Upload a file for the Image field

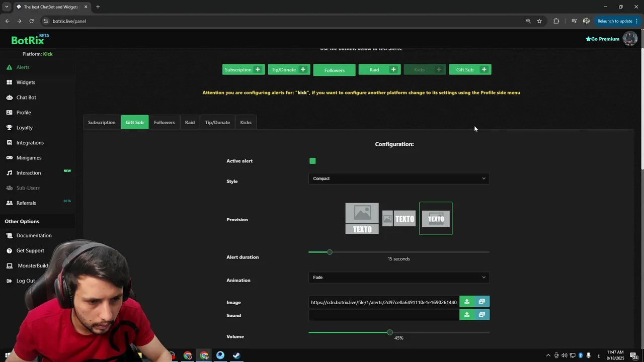click(467, 302)
